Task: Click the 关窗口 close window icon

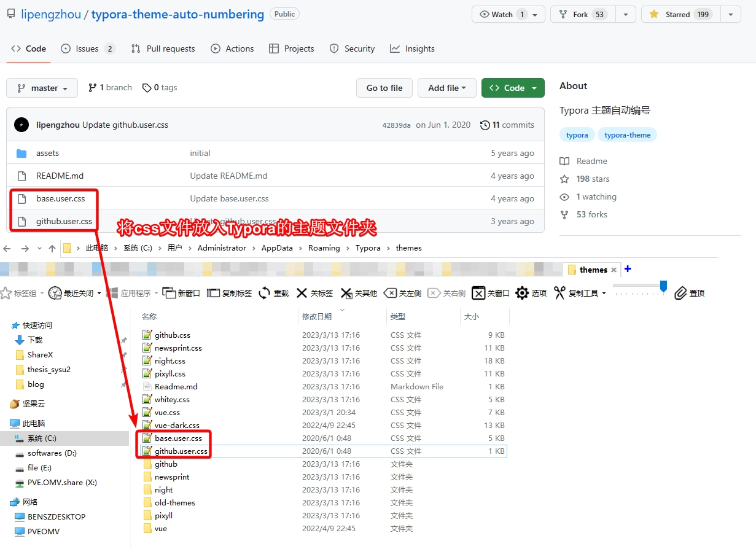Action: point(478,293)
